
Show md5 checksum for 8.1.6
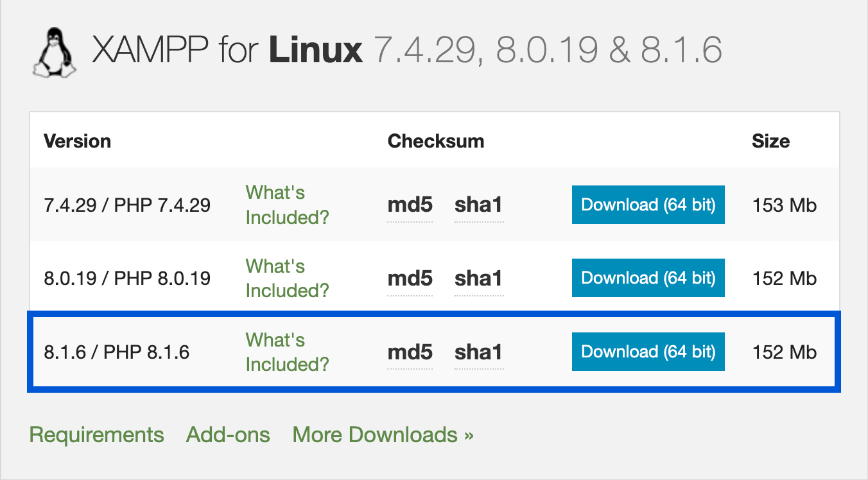point(410,352)
